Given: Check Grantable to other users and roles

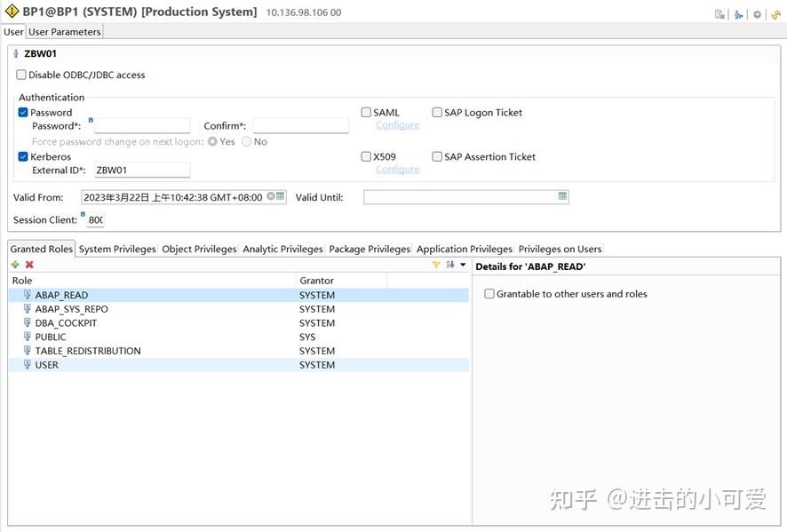Looking at the screenshot, I should tap(489, 294).
